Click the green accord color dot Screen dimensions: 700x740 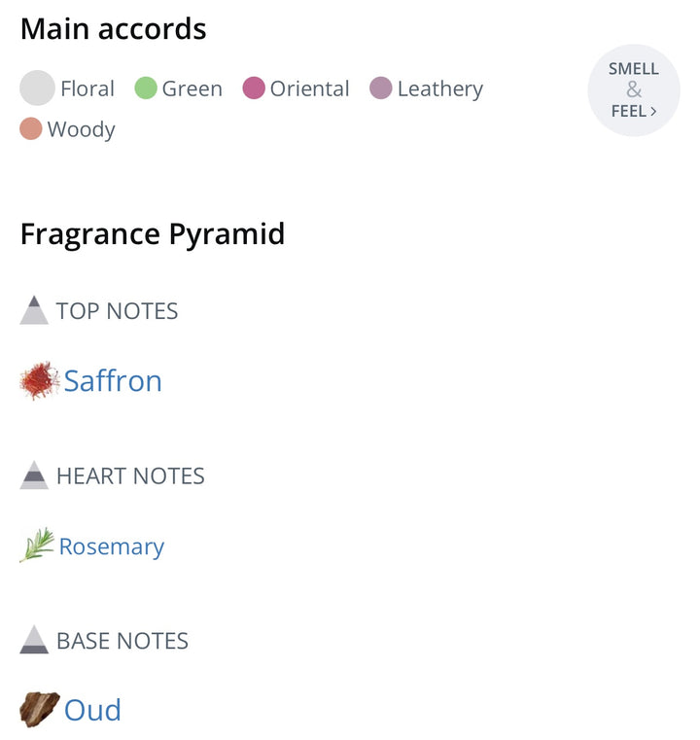[x=146, y=88]
